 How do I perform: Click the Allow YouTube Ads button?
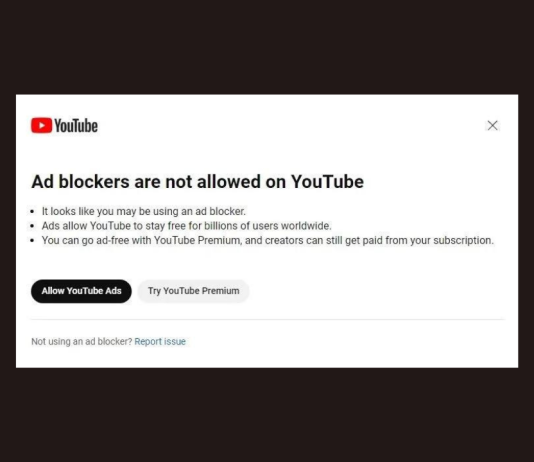(x=81, y=291)
